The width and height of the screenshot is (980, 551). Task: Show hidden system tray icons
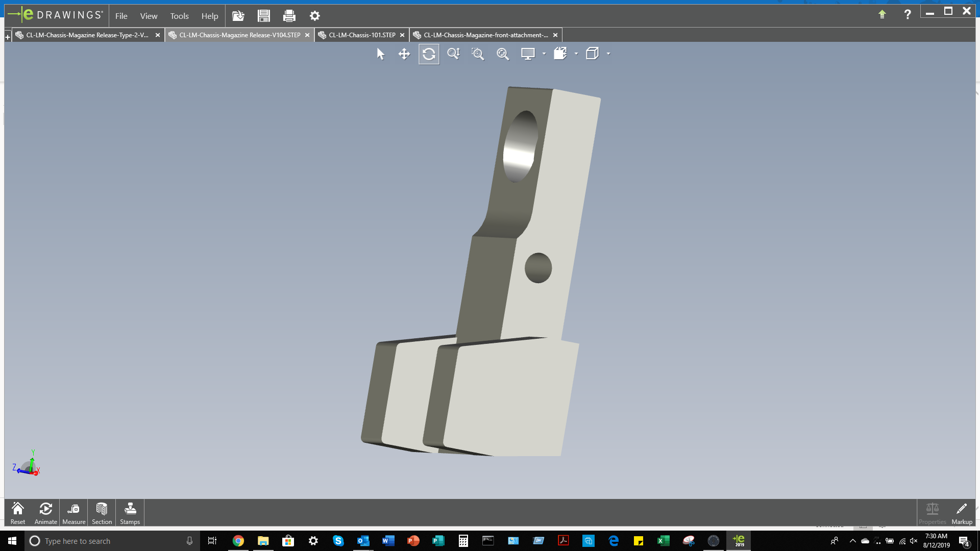pos(853,541)
